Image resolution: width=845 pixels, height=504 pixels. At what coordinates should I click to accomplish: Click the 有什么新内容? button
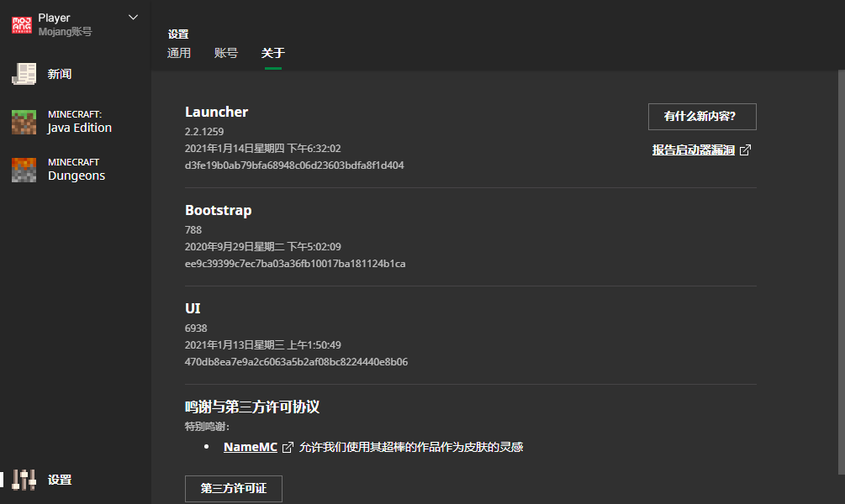click(x=702, y=116)
